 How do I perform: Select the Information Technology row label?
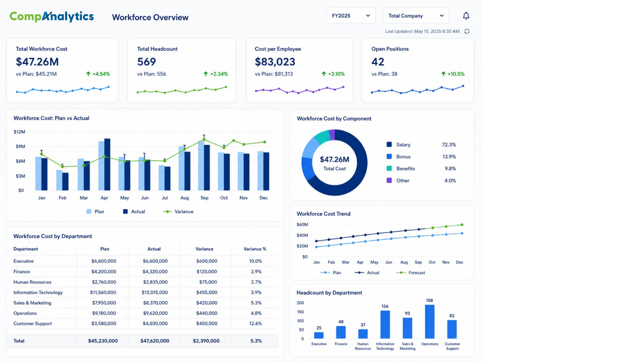38,292
